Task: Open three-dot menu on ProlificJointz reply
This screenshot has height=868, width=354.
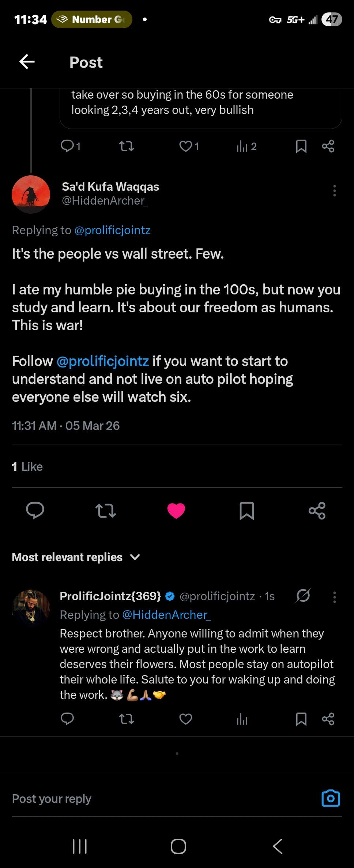Action: point(335,597)
